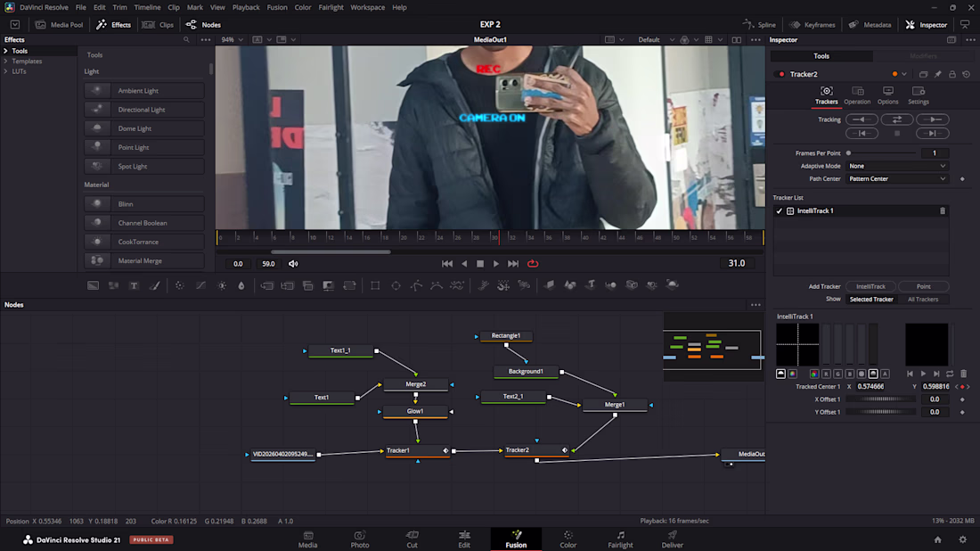Lock the Tracker2 node controls
The height and width of the screenshot is (551, 980).
point(951,74)
